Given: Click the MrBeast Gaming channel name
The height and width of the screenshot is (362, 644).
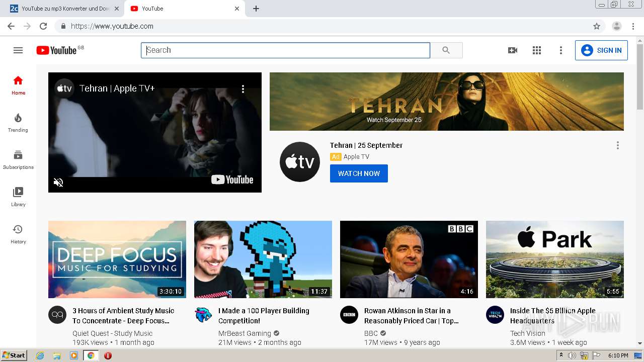Looking at the screenshot, I should (x=245, y=333).
